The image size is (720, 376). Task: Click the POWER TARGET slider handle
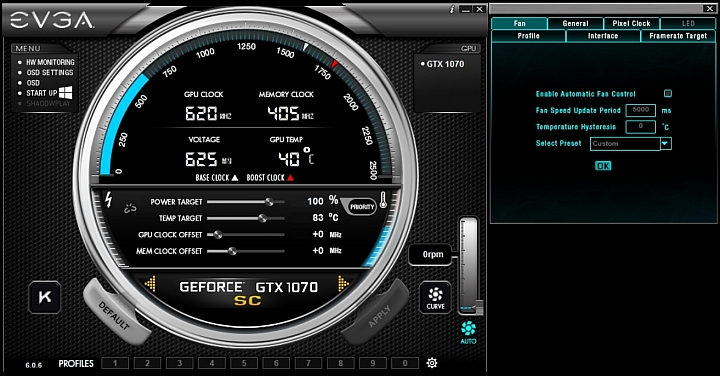(x=270, y=202)
